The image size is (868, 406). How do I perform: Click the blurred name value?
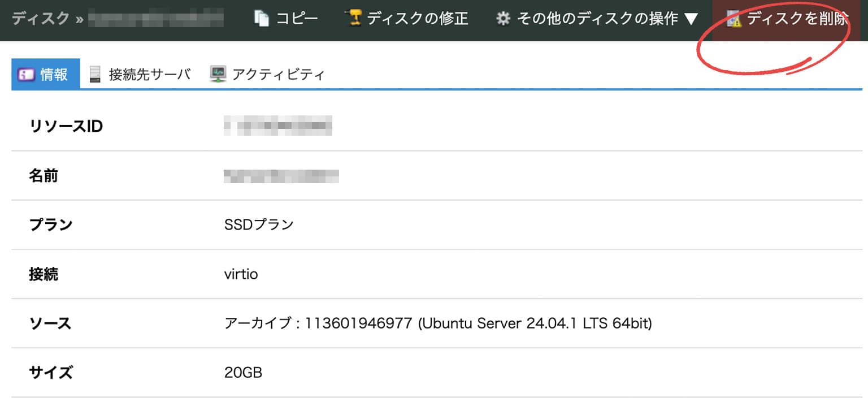[281, 176]
